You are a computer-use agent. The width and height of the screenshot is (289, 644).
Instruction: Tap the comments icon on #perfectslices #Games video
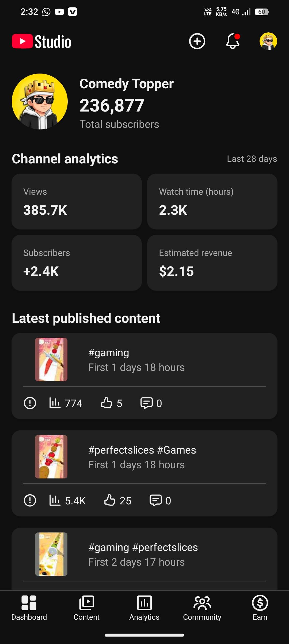[155, 500]
